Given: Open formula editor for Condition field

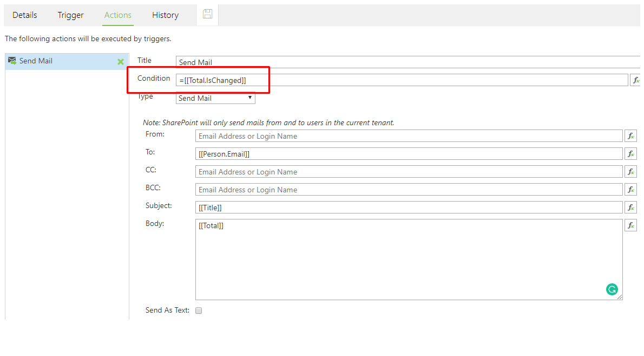Looking at the screenshot, I should tap(635, 80).
